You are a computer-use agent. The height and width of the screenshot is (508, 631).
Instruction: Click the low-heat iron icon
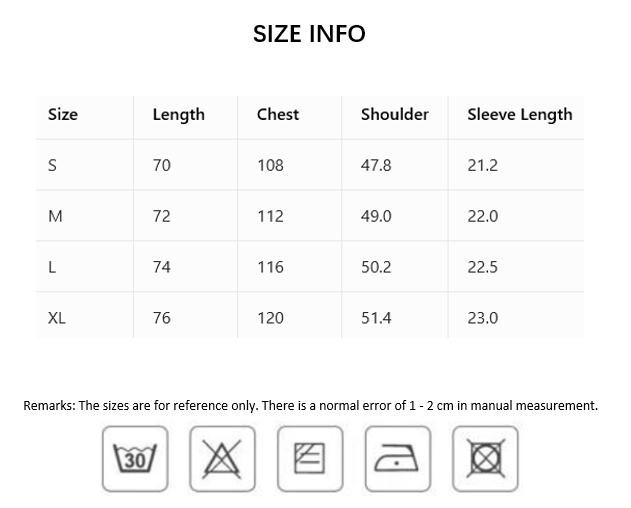[x=398, y=458]
